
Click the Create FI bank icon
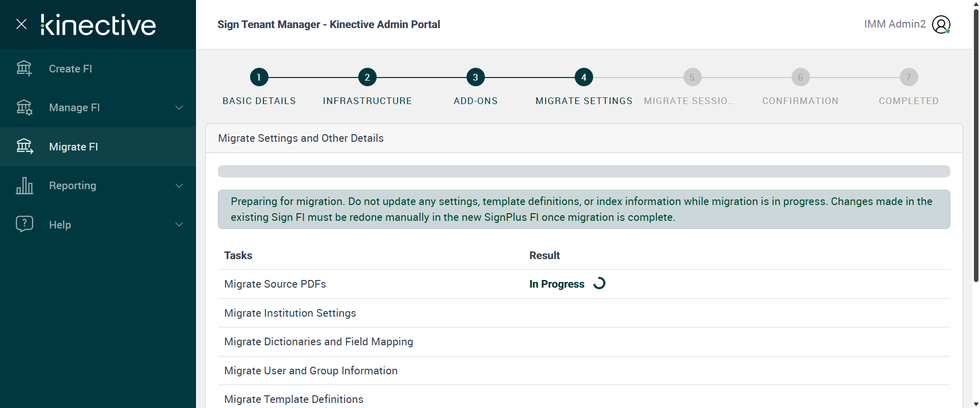click(x=24, y=68)
